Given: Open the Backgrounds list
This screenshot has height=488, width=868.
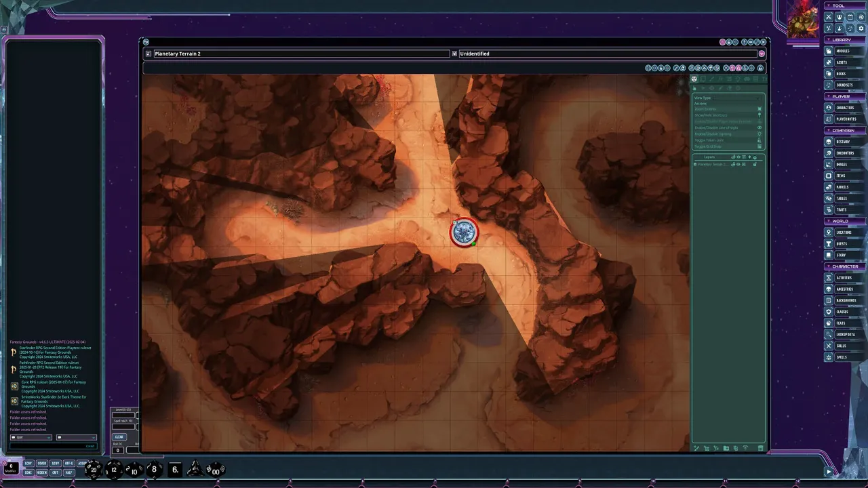Looking at the screenshot, I should [x=846, y=300].
